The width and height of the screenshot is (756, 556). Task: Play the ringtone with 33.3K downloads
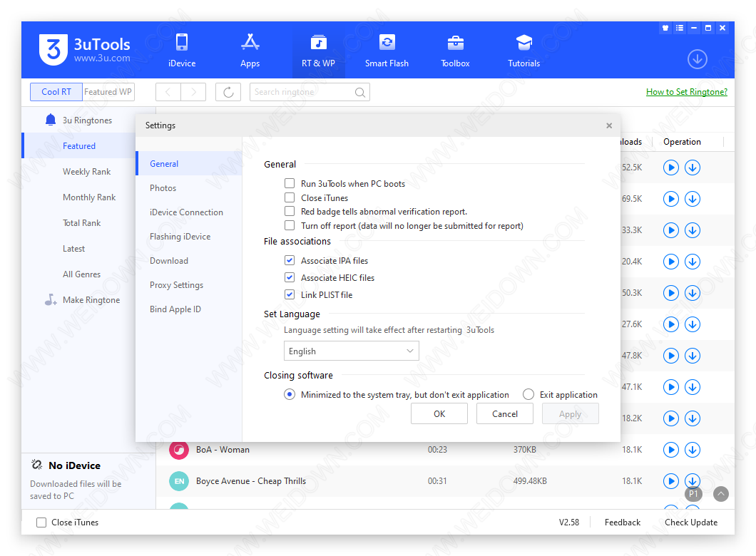[670, 230]
